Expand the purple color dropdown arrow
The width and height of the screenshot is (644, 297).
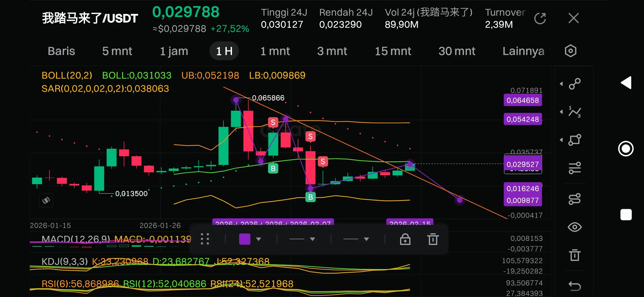point(258,239)
